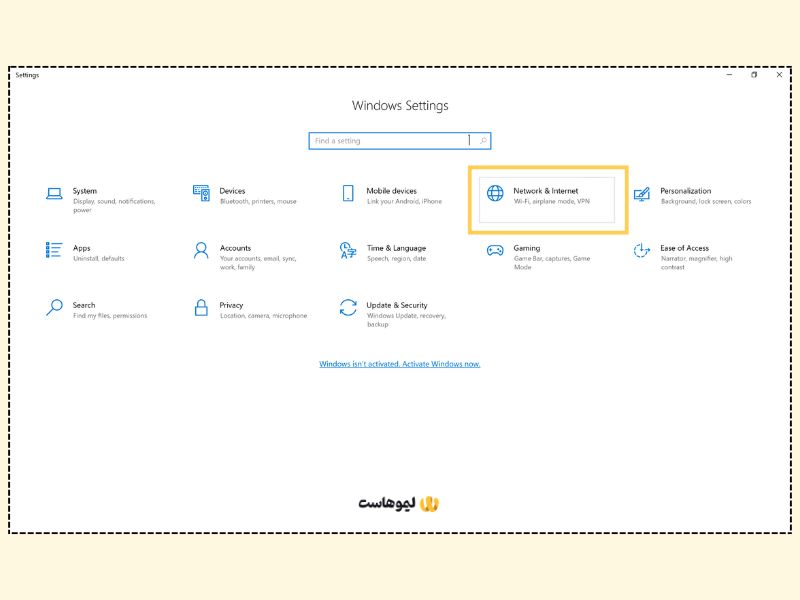Restore down the Settings window
Screen dimensions: 800x600
[x=754, y=74]
